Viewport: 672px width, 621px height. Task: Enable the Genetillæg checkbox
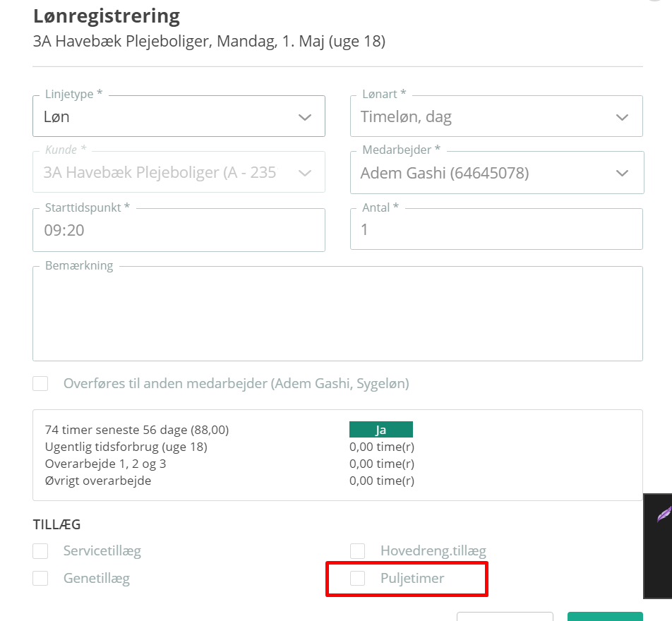click(40, 579)
